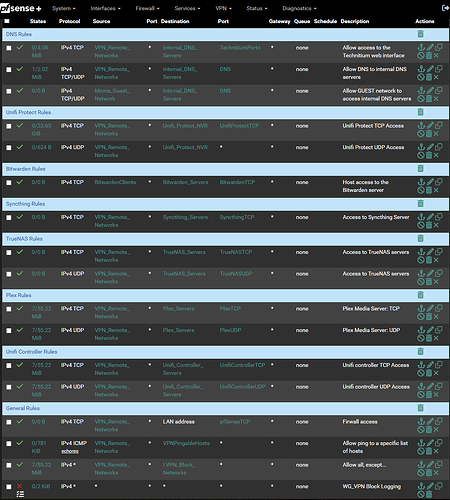Open the Syncthing_Servers destination alias

click(x=185, y=217)
